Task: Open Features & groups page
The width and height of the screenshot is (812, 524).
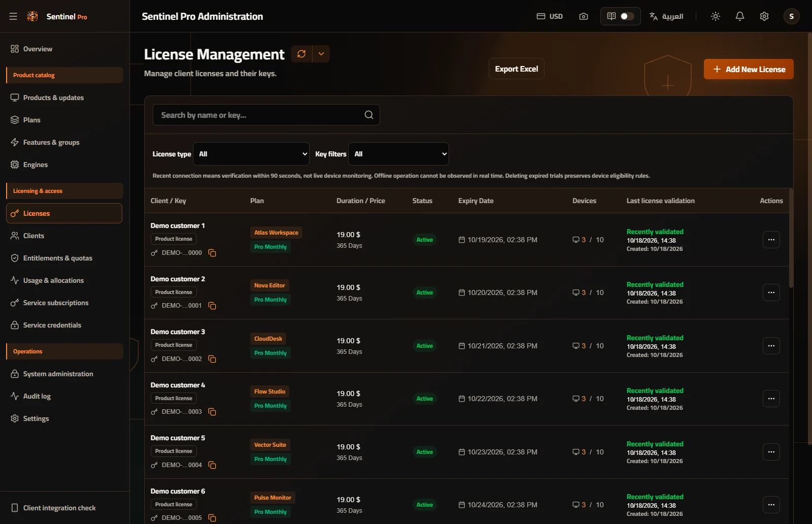Action: pyautogui.click(x=64, y=142)
